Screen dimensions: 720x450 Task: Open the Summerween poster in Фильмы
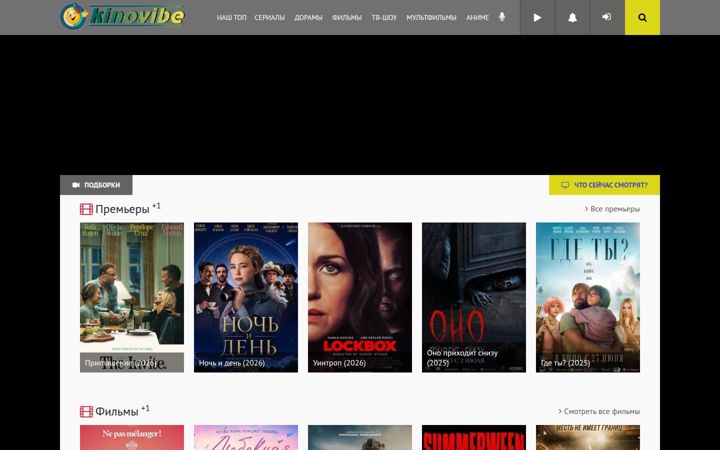tap(474, 438)
